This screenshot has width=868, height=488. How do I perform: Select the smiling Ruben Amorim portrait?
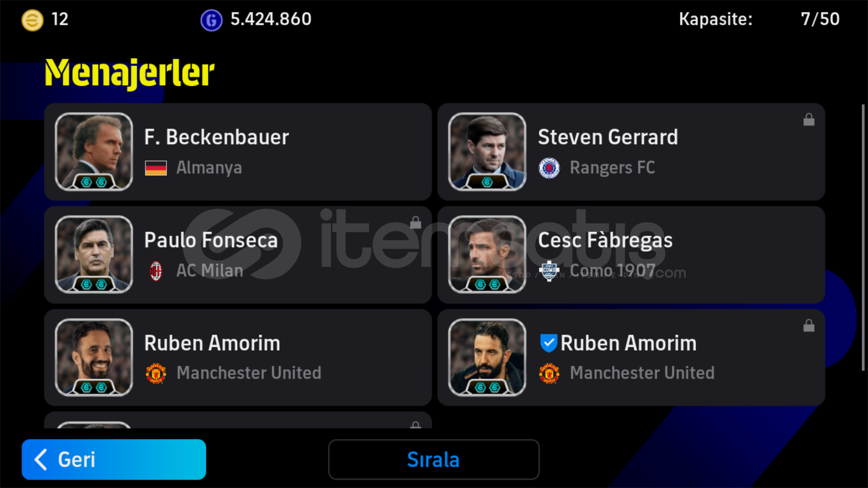click(x=94, y=357)
